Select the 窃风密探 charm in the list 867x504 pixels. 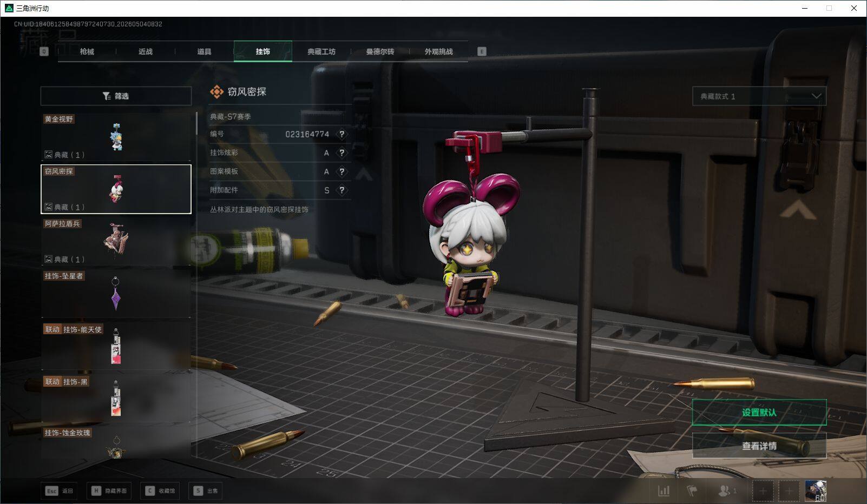[116, 189]
